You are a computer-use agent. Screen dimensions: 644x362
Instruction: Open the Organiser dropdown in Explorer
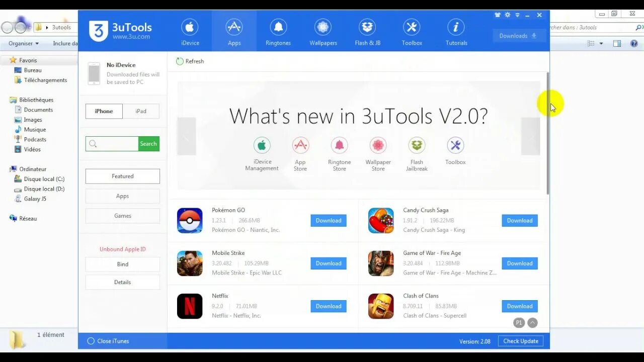pos(24,43)
